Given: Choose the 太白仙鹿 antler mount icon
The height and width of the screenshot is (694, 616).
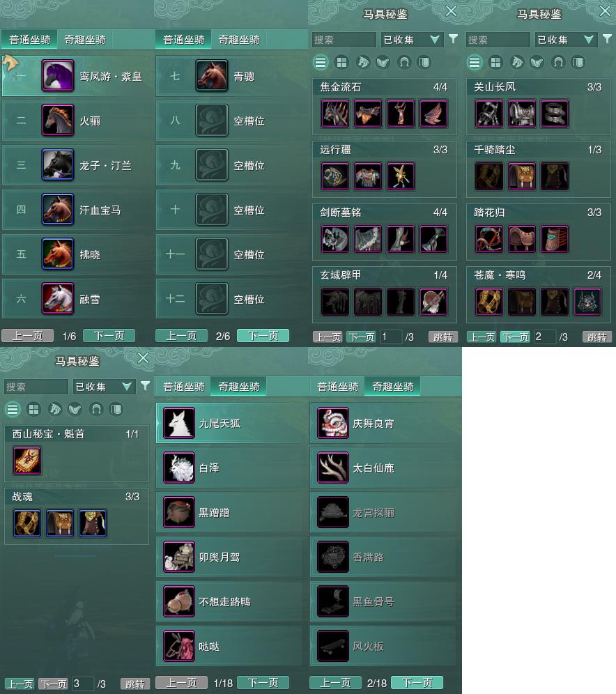Looking at the screenshot, I should [x=333, y=468].
